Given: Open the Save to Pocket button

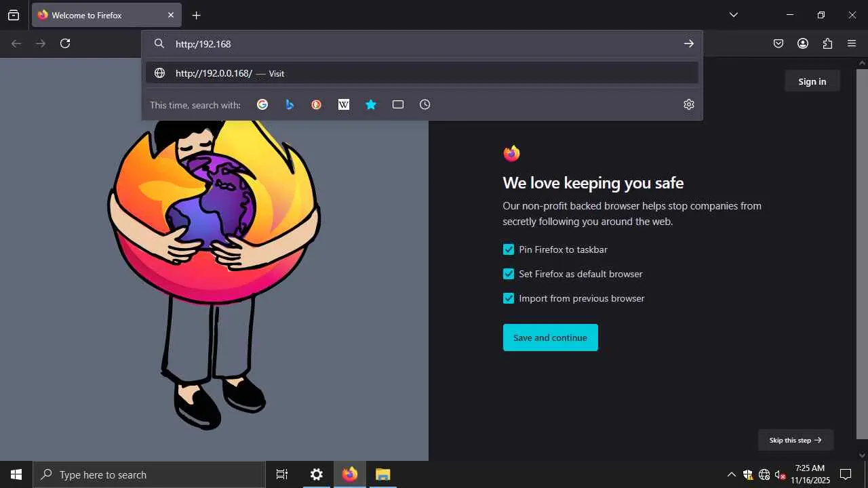Looking at the screenshot, I should point(778,43).
